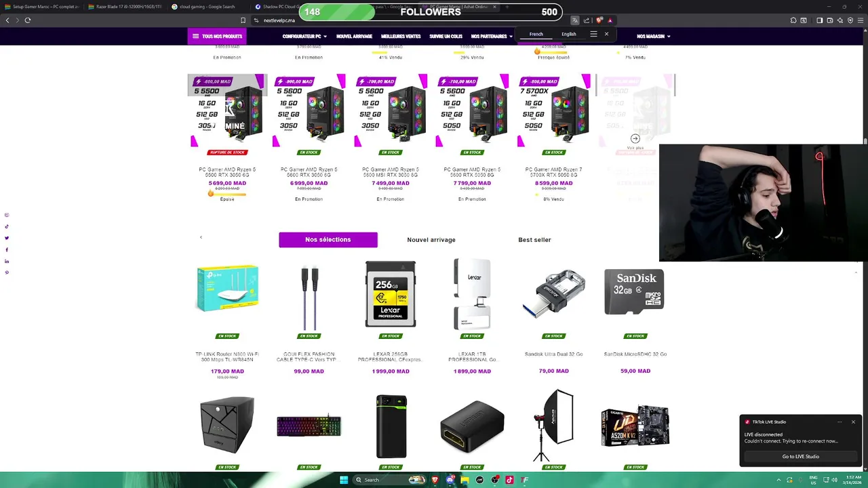Open Leo AI sparkle icon

pyautogui.click(x=840, y=20)
